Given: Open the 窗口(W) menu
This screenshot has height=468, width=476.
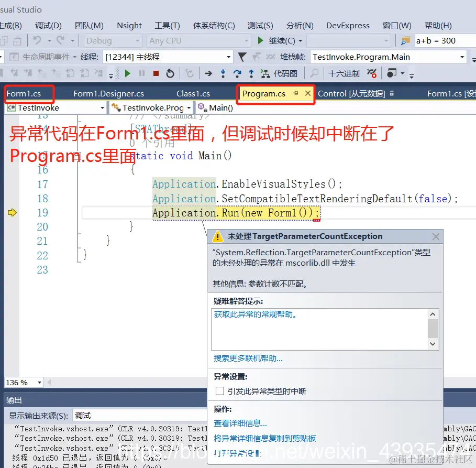Looking at the screenshot, I should 397,26.
